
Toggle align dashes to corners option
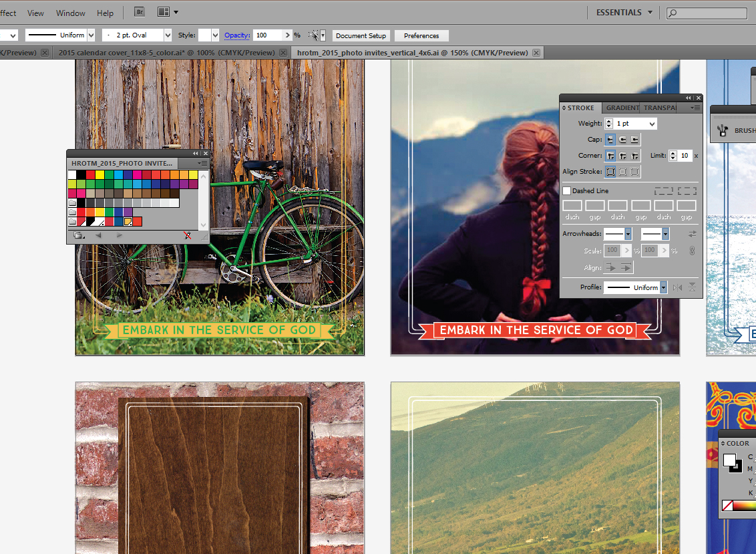tap(687, 191)
